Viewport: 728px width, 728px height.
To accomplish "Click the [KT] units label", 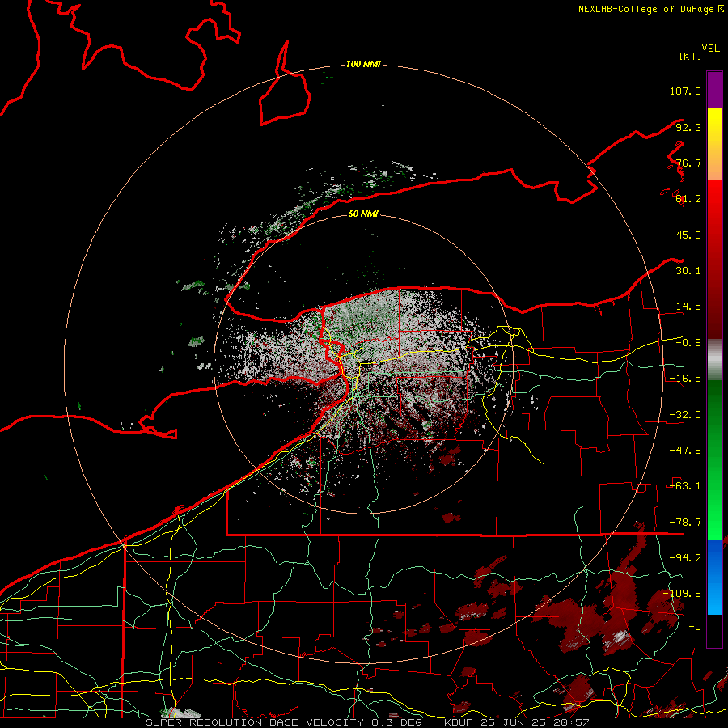I will (691, 56).
